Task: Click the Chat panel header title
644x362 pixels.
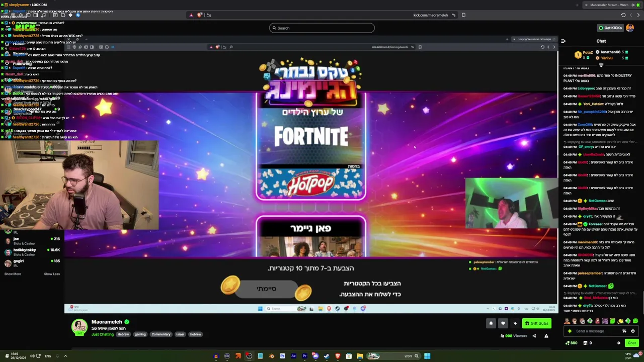Action: [x=601, y=41]
